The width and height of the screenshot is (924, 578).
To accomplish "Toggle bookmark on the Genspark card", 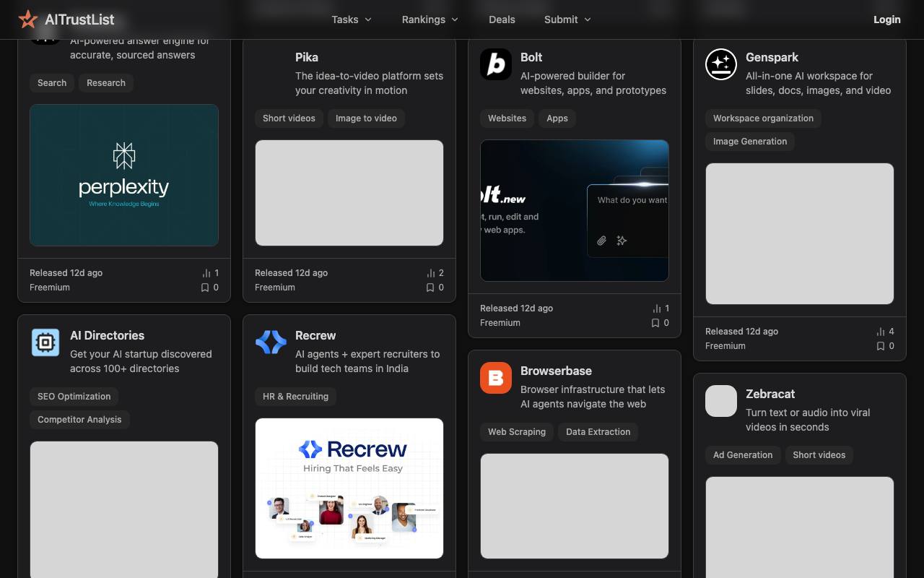I will tap(881, 346).
